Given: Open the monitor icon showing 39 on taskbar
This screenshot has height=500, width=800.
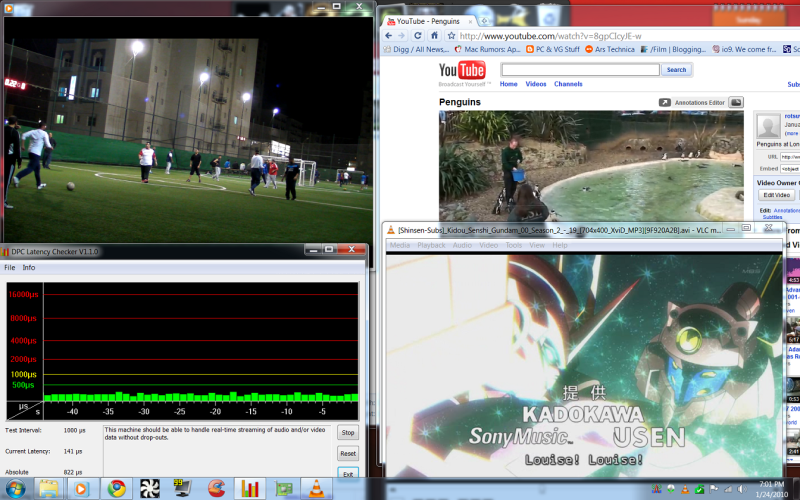Looking at the screenshot, I should click(x=182, y=489).
